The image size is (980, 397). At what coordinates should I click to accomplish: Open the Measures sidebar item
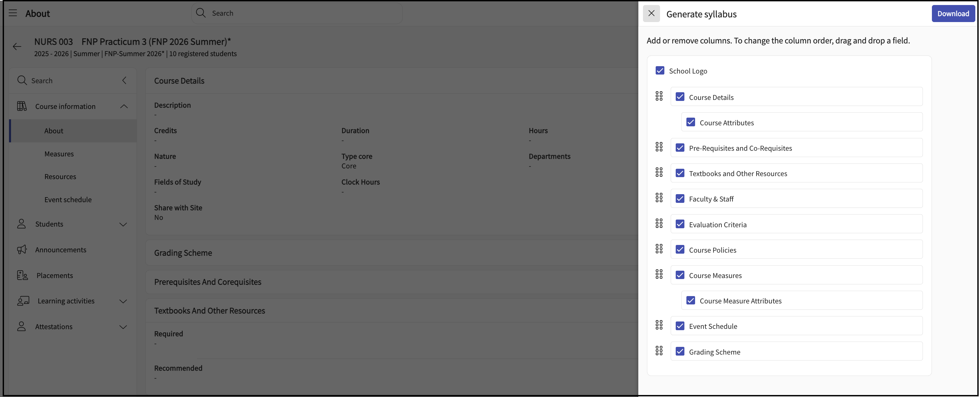click(x=59, y=154)
